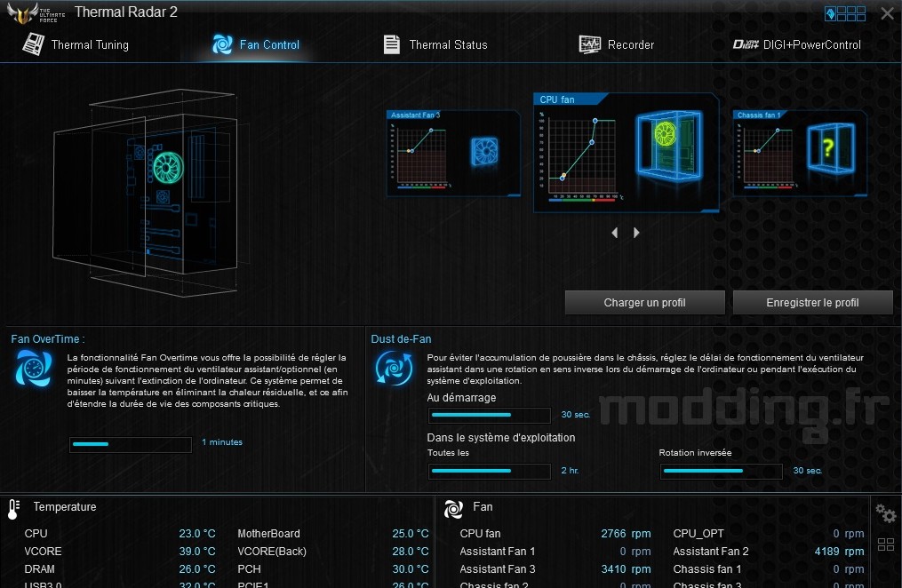Image resolution: width=902 pixels, height=588 pixels.
Task: Click the CPU fan chassis illustration
Action: 669,146
